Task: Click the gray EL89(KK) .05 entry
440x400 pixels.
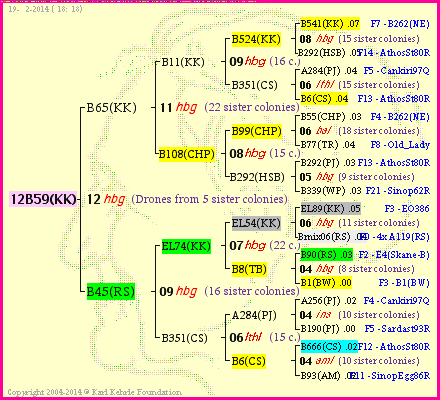Action: point(331,209)
